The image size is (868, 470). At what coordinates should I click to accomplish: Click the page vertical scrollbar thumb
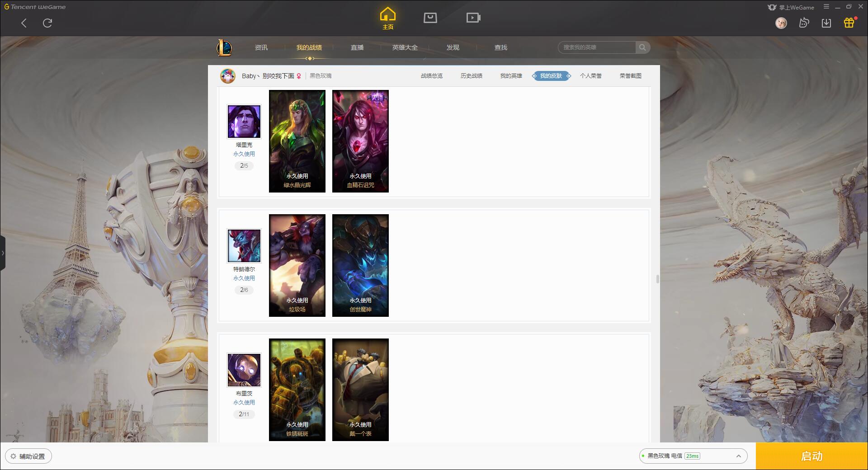(x=657, y=279)
